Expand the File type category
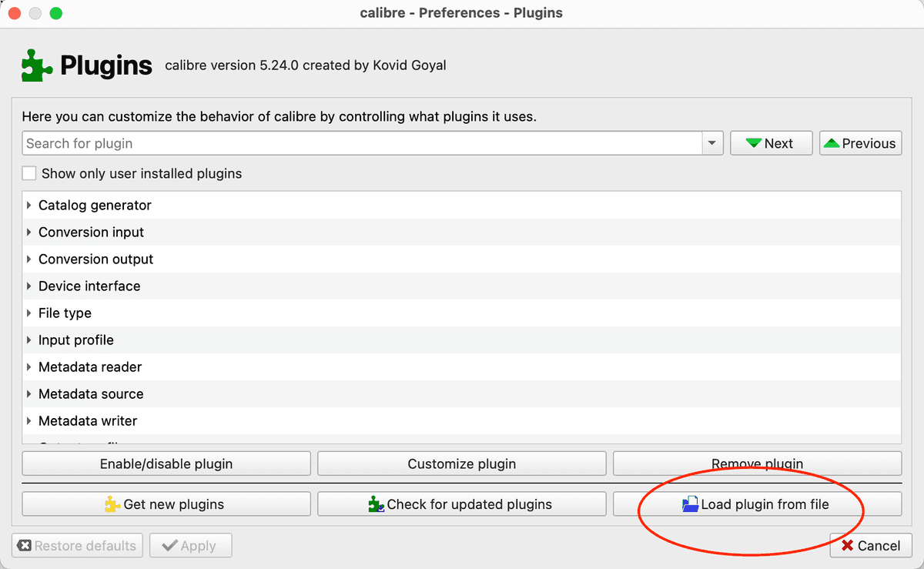Viewport: 924px width, 569px height. 29,313
